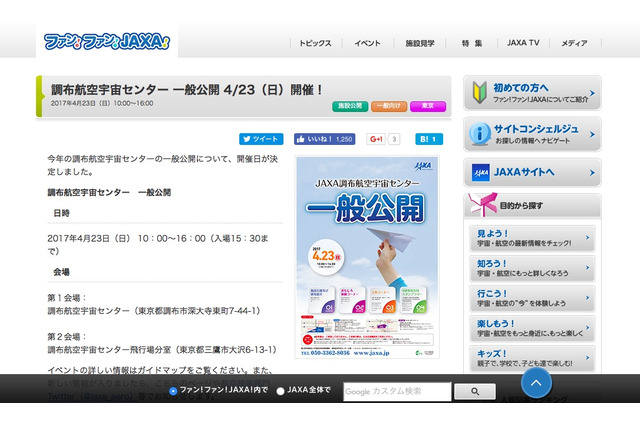Open the 知ろう! category

click(532, 268)
